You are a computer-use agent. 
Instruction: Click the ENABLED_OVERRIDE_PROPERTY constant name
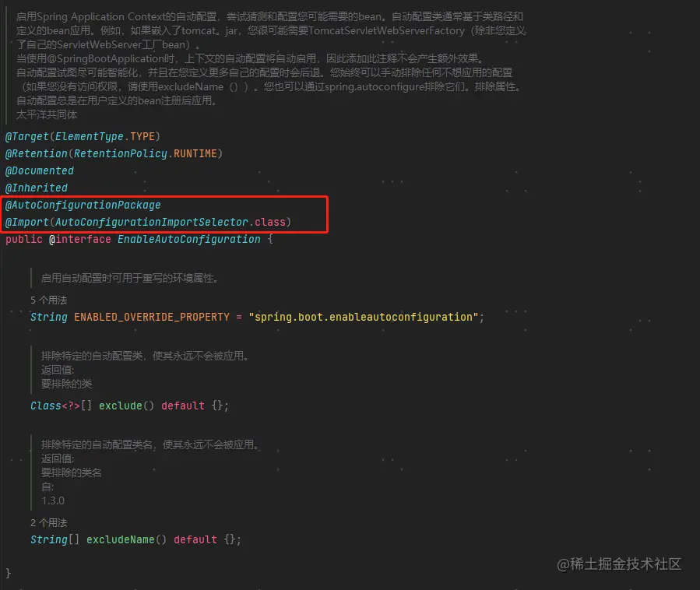152,318
